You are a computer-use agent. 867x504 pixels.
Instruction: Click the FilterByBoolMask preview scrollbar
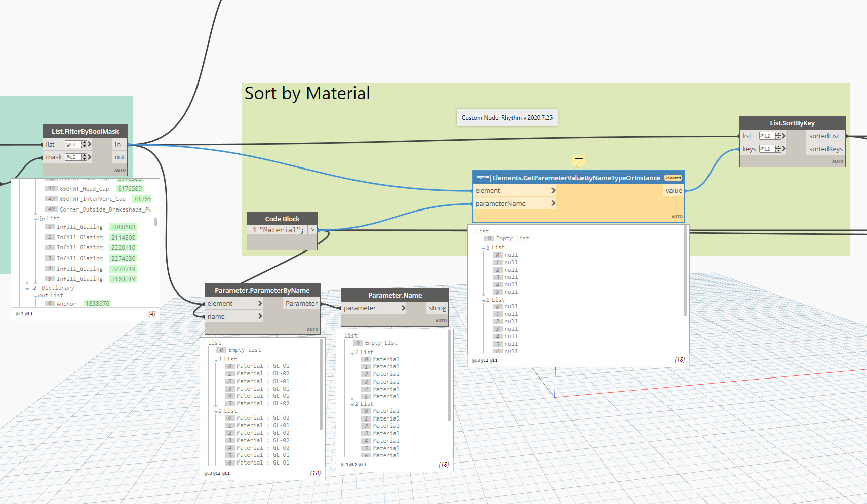click(x=155, y=222)
